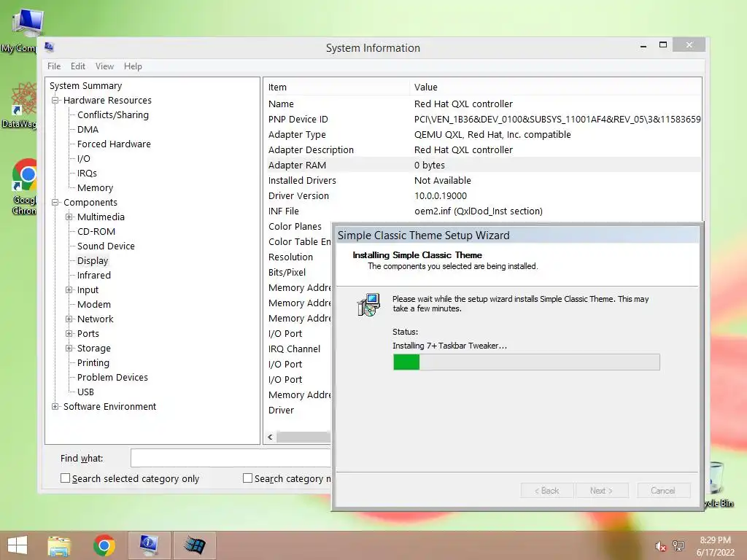The height and width of the screenshot is (560, 747).
Task: Open the Recycle Bin desktop icon
Action: tap(719, 486)
